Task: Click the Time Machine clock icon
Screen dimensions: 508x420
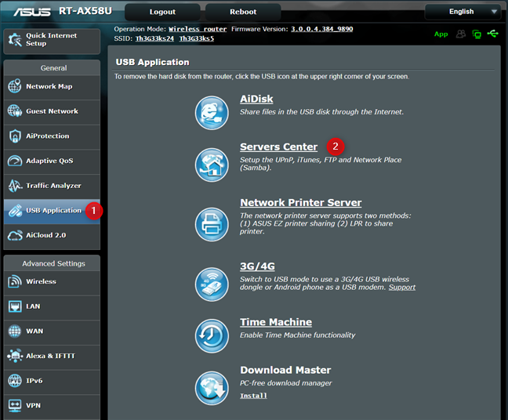Action: pyautogui.click(x=212, y=336)
